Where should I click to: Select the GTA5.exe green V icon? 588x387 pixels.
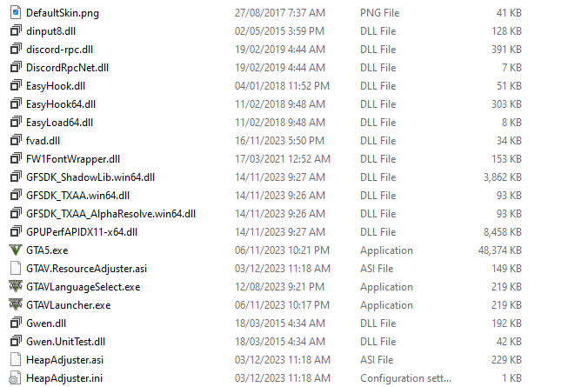coord(16,250)
